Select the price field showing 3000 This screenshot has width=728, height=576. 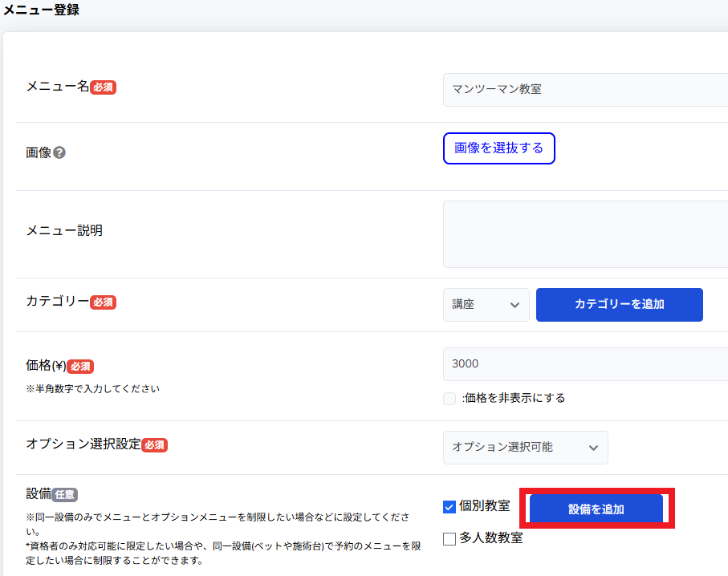tap(584, 364)
